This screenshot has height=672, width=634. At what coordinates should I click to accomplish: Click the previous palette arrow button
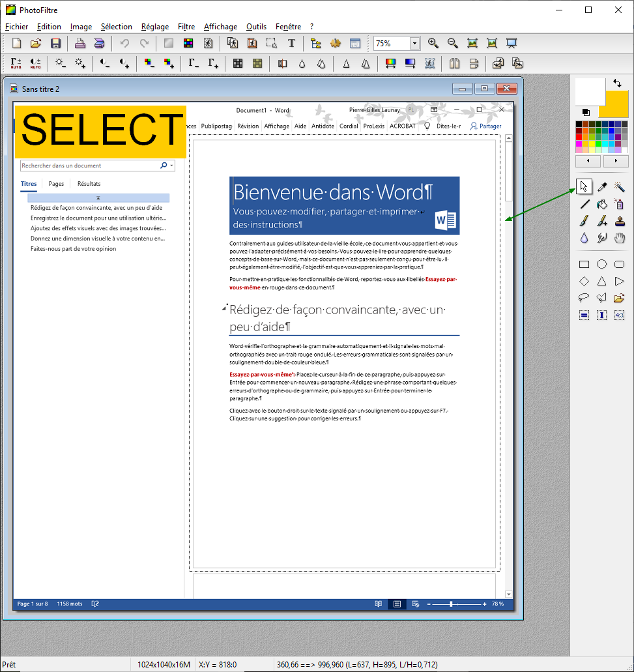pos(588,161)
